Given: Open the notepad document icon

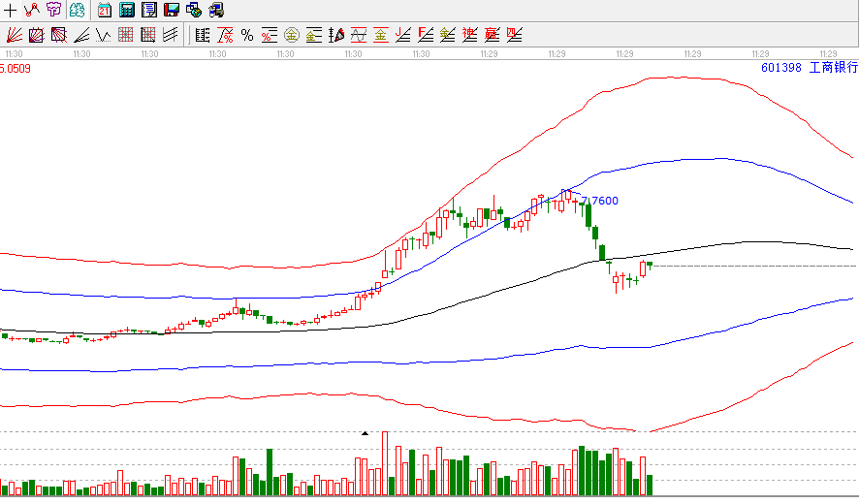Looking at the screenshot, I should pos(149,10).
